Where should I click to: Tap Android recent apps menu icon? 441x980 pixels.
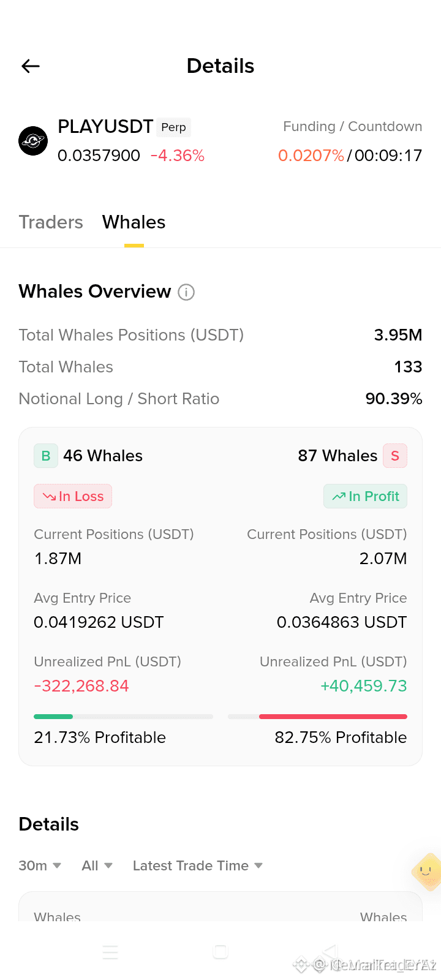coord(110,952)
